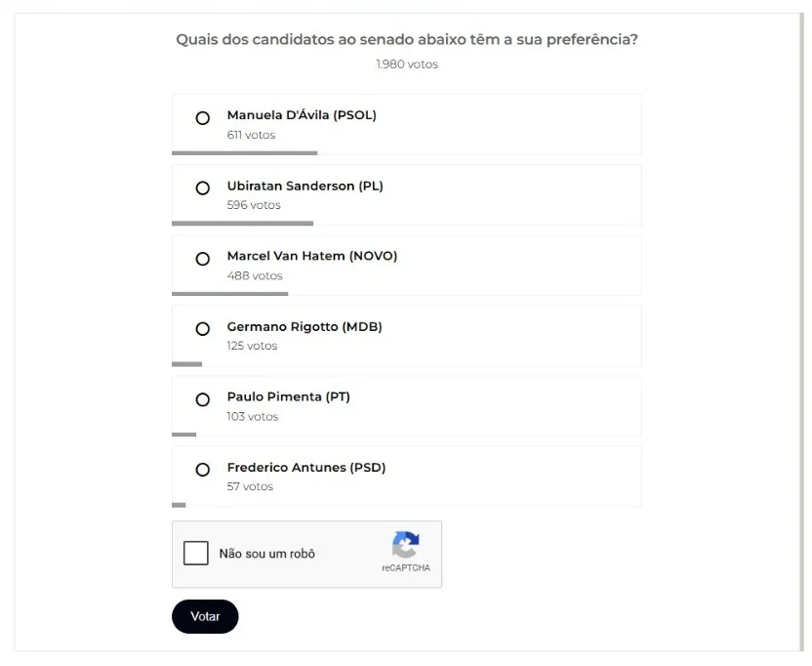This screenshot has height=666, width=812.
Task: Pick the Germano Rigotto (MDB) radio button
Action: tap(203, 329)
